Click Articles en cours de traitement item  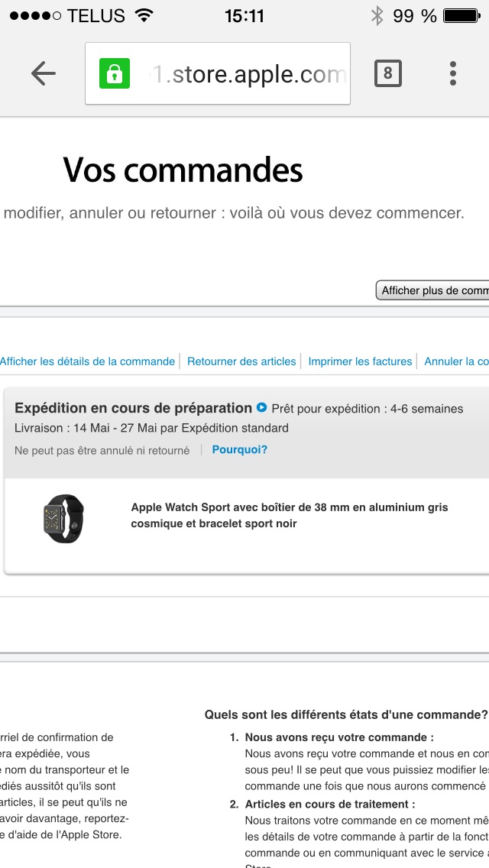pyautogui.click(x=330, y=804)
